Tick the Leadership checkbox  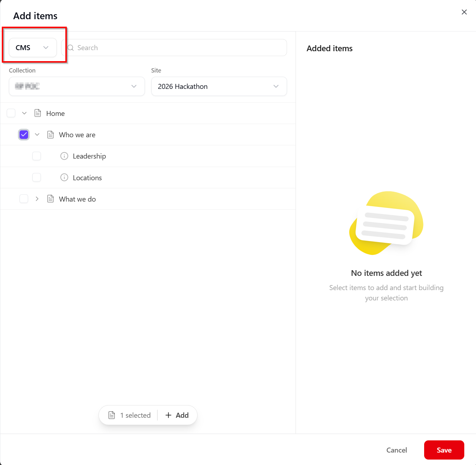(x=37, y=156)
